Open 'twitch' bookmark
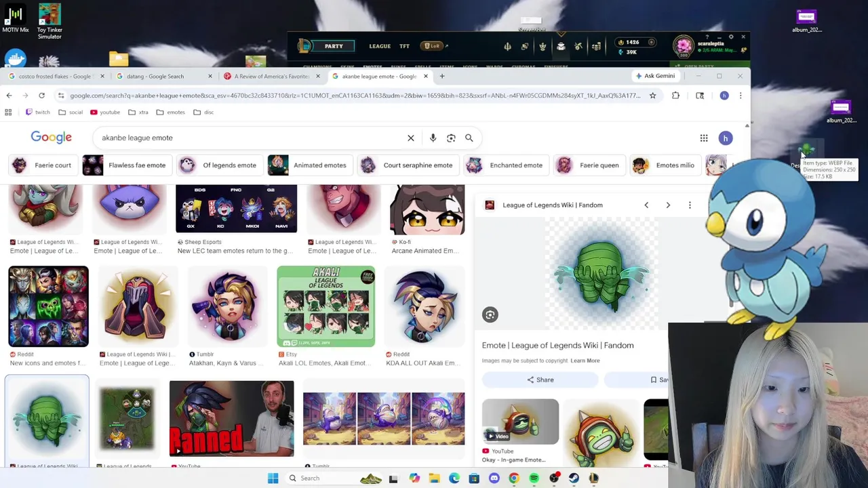 [37, 112]
